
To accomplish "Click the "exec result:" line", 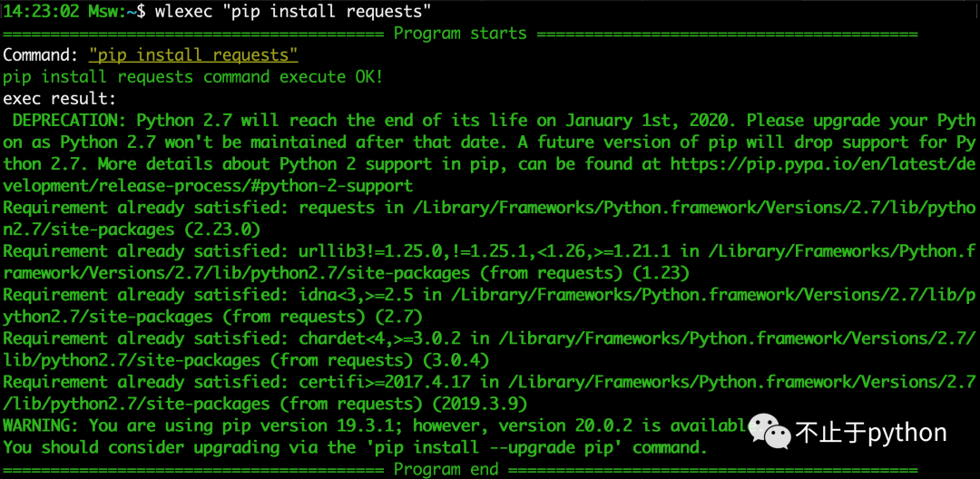I will (x=60, y=99).
